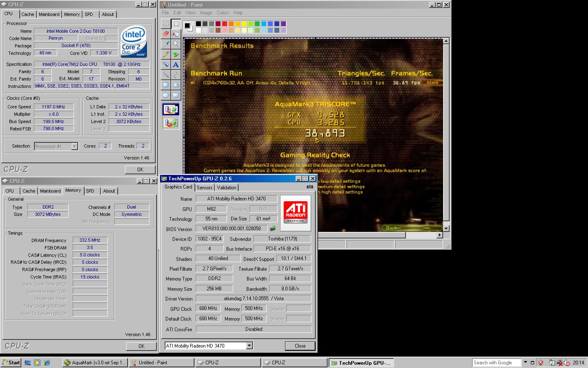Select the rectangular Select tool in Paint
The height and width of the screenshot is (368, 588).
[176, 24]
